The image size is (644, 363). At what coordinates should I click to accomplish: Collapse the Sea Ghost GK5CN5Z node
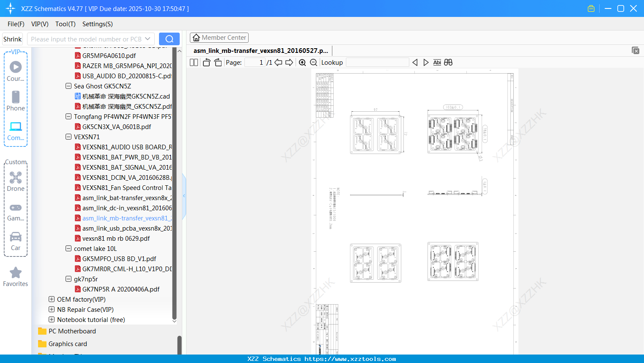pos(69,86)
